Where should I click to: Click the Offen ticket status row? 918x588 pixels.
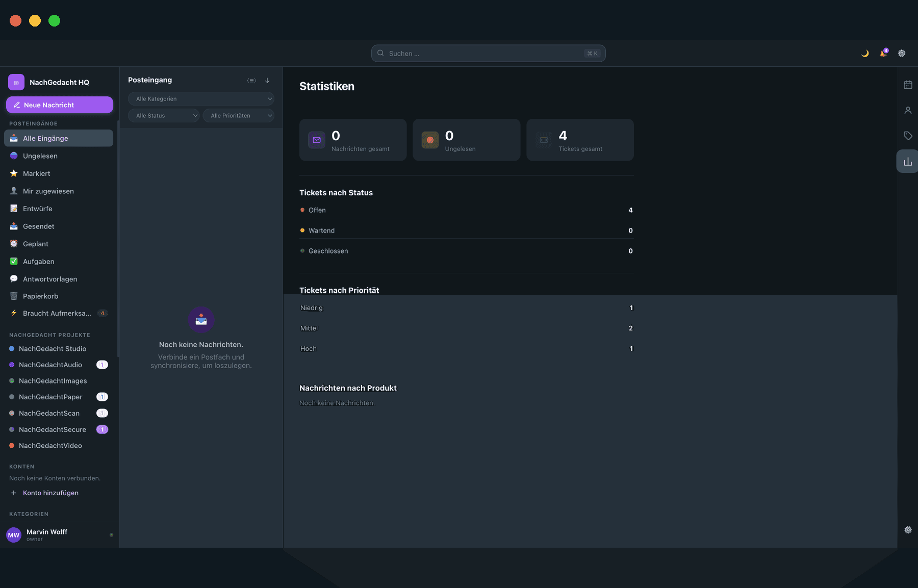[467, 210]
